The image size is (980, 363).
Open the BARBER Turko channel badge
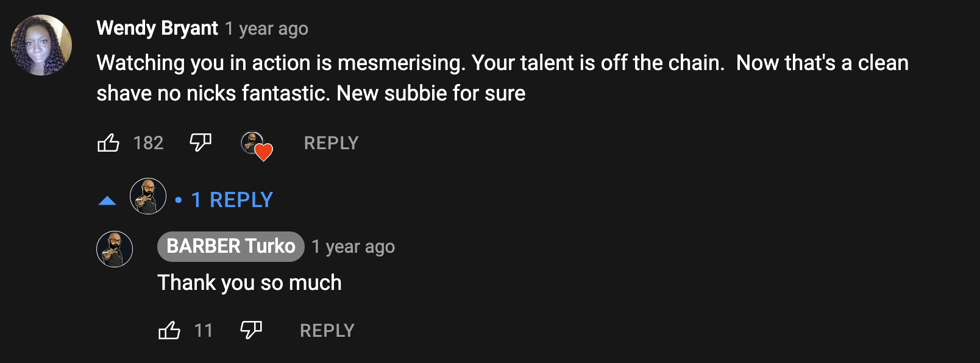pyautogui.click(x=231, y=247)
